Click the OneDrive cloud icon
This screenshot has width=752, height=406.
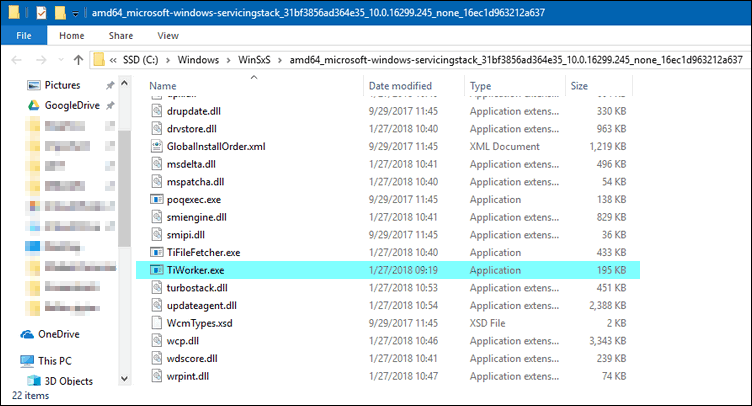pyautogui.click(x=27, y=334)
